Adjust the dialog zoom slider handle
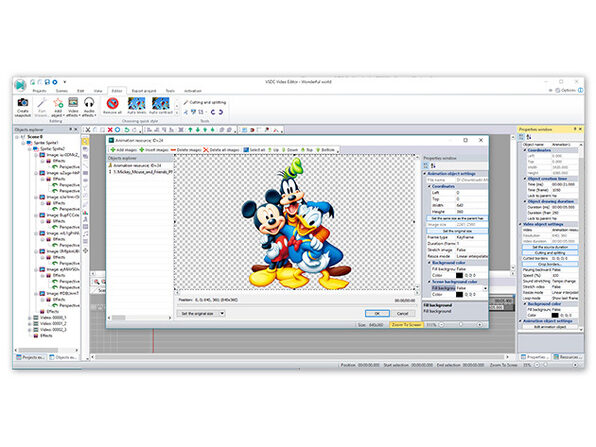 pos(460,325)
